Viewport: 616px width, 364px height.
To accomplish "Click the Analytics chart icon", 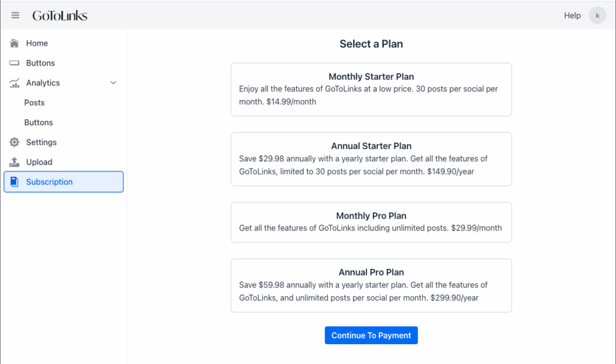I will click(x=14, y=83).
